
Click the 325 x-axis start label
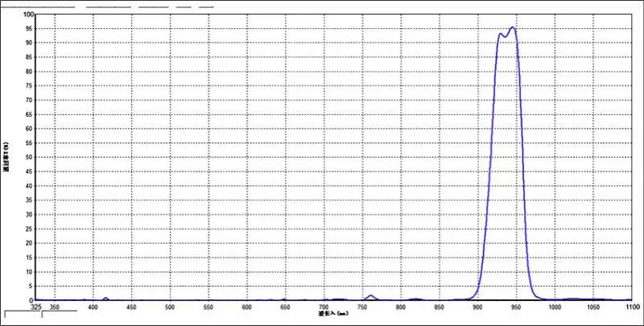(36, 307)
